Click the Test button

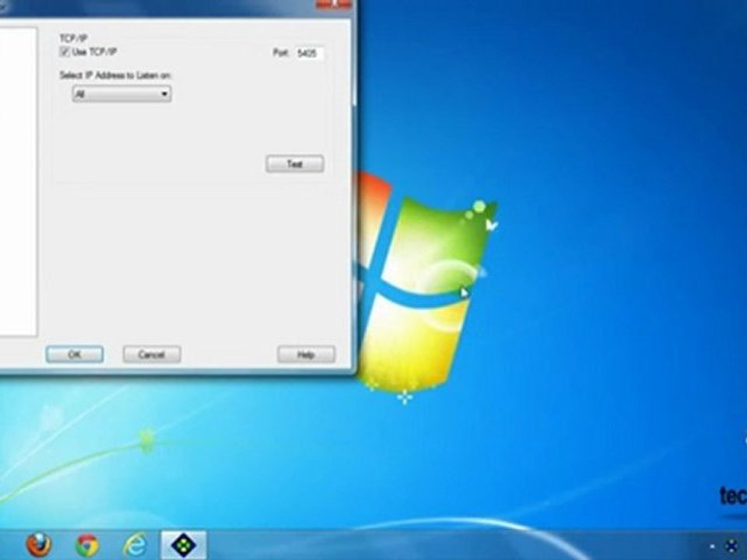[x=295, y=164]
